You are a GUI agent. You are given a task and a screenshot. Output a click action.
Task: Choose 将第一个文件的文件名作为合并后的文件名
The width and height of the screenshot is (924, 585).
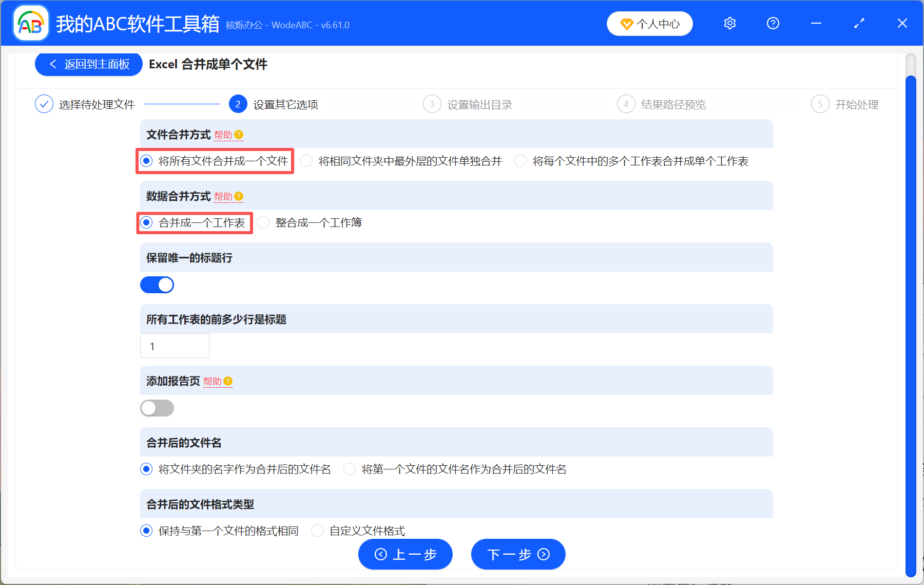pos(350,469)
